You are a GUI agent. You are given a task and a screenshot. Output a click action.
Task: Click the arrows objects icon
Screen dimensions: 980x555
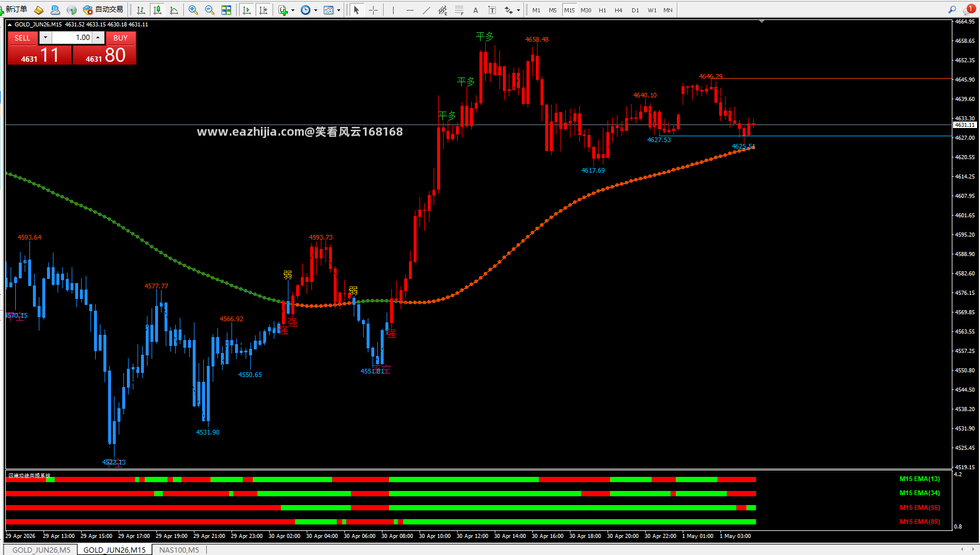pos(509,10)
